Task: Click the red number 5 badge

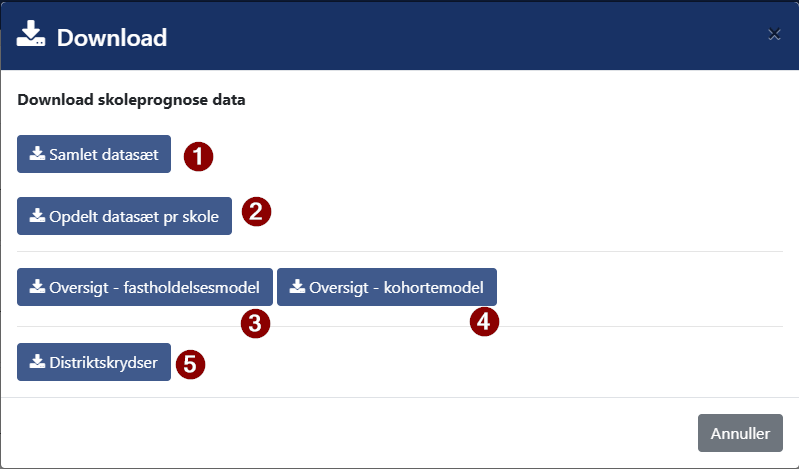Action: click(x=190, y=364)
